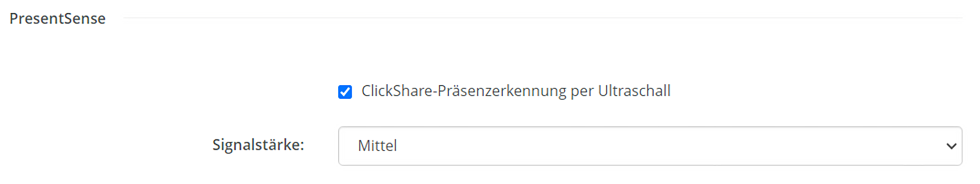Expand the combo box showing Mittel

pos(650,146)
